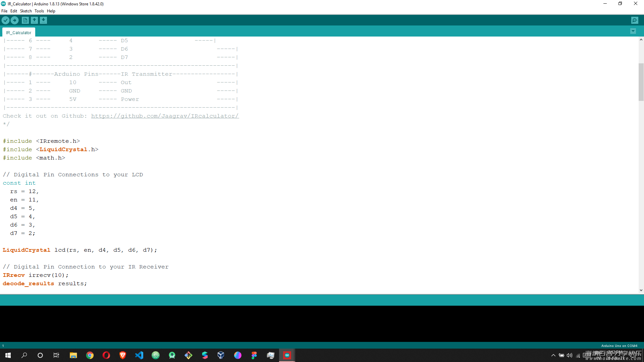This screenshot has width=644, height=362.
Task: Launch Brave browser from the taskbar
Action: click(x=123, y=355)
